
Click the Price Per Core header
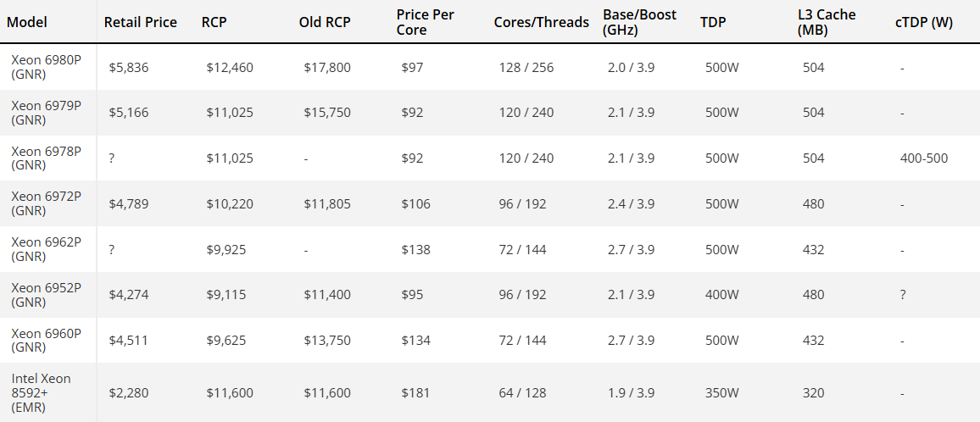point(424,22)
